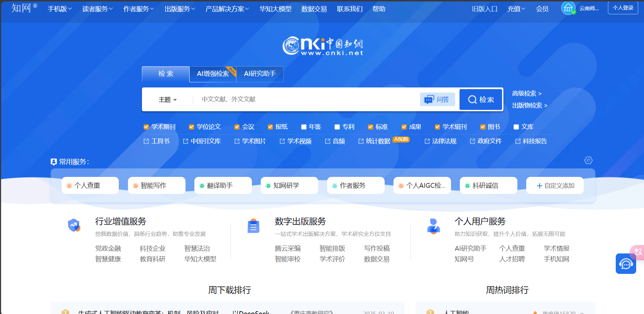Viewport: 644px width, 314px height.
Task: Open the 党政金融 industry link
Action: (108, 249)
